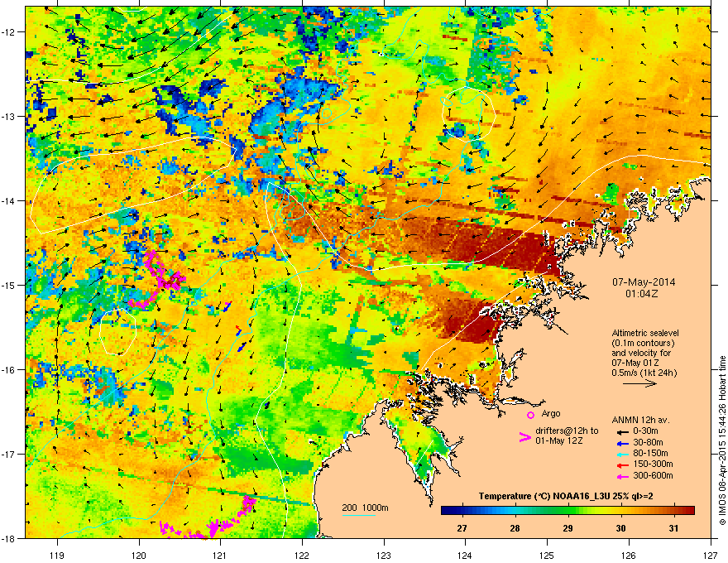Click the longitude axis label 123
The image size is (728, 563).
click(384, 555)
